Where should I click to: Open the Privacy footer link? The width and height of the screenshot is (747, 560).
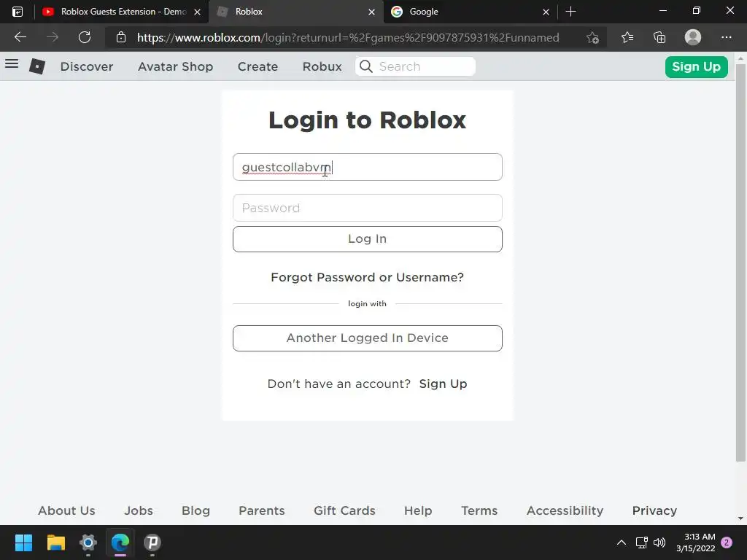pyautogui.click(x=654, y=510)
